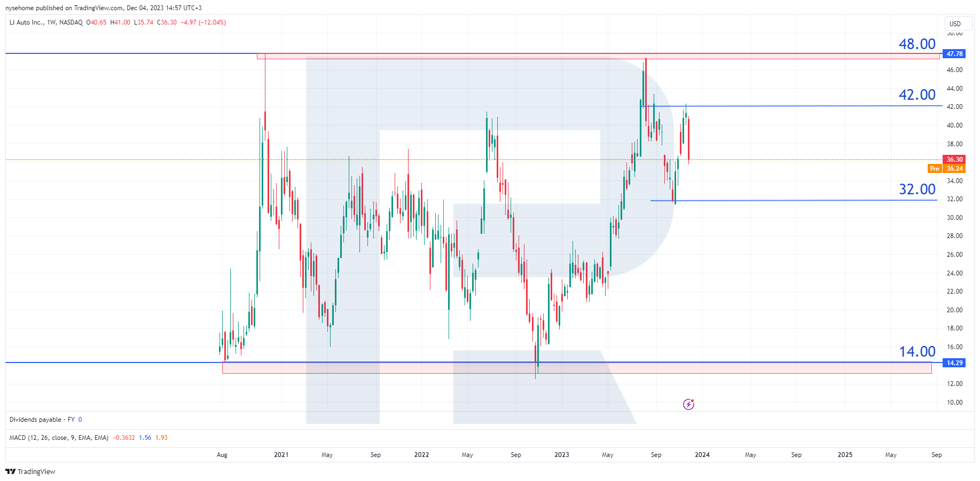Click the MACD blue value 1.56
Viewport: 980px width, 481px height.
[145, 438]
